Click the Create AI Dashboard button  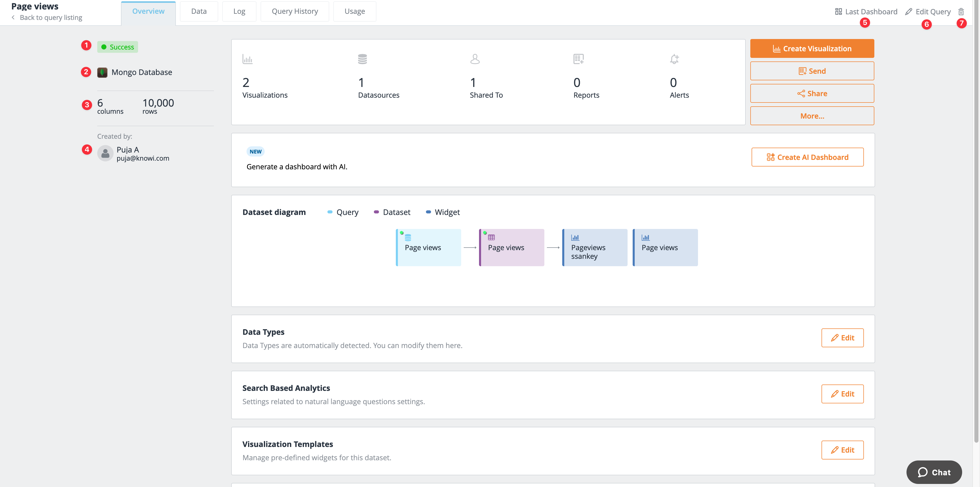(x=807, y=157)
